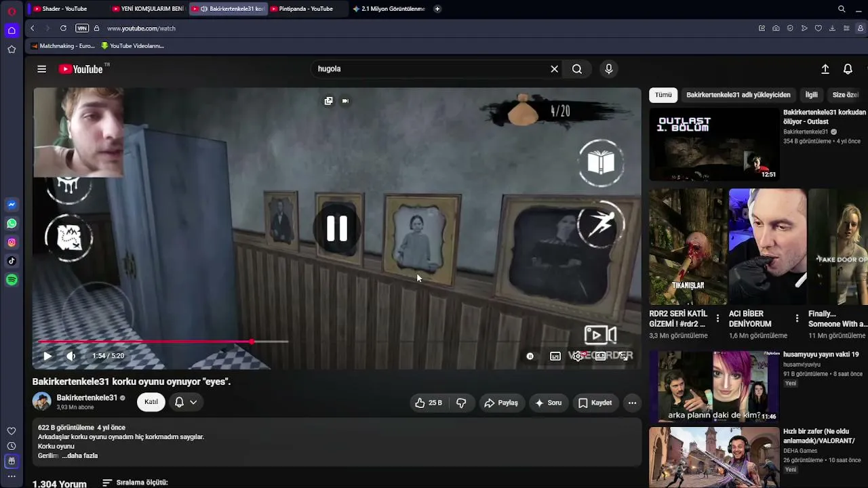Toggle fullscreen in the video player
Viewport: 868px width, 488px height.
624,356
